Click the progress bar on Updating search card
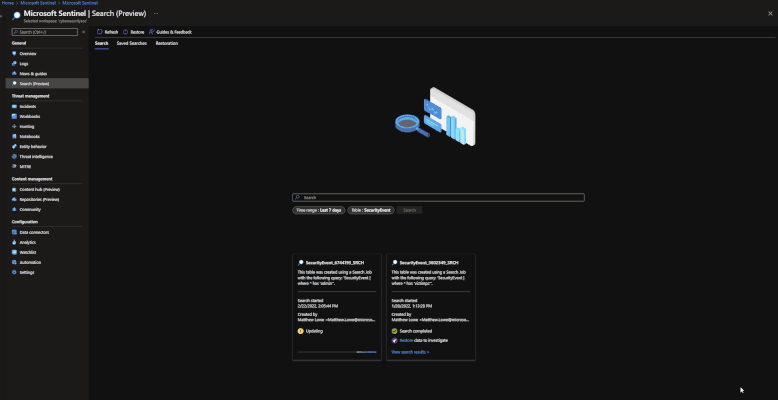 click(x=337, y=352)
